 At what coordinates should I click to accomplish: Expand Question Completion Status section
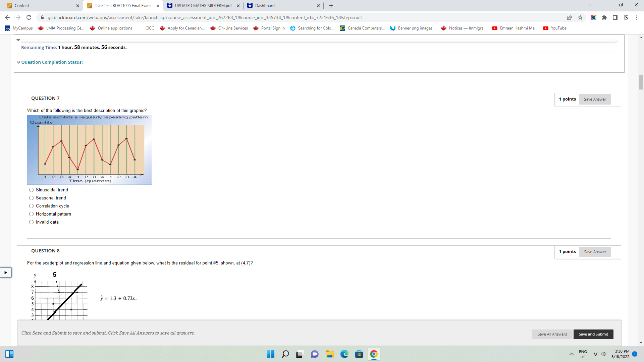[x=52, y=62]
